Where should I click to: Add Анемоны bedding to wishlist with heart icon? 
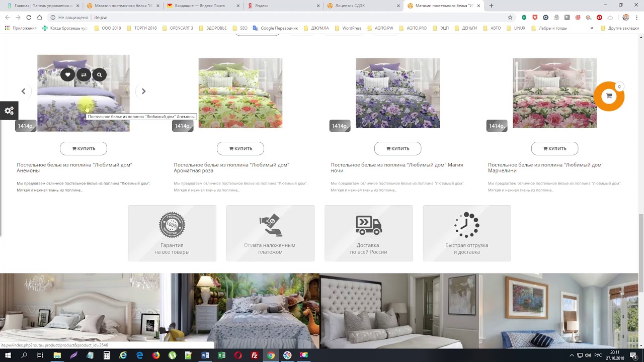point(67,75)
